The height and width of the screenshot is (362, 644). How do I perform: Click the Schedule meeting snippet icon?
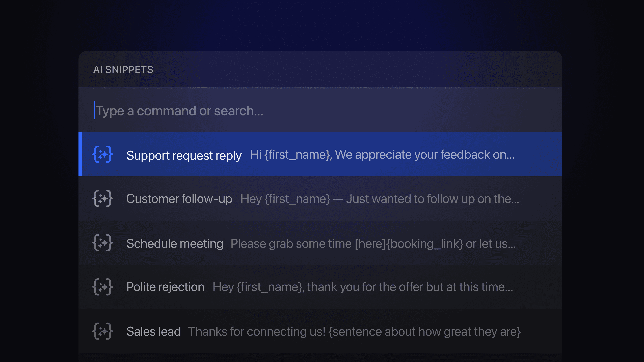click(102, 243)
